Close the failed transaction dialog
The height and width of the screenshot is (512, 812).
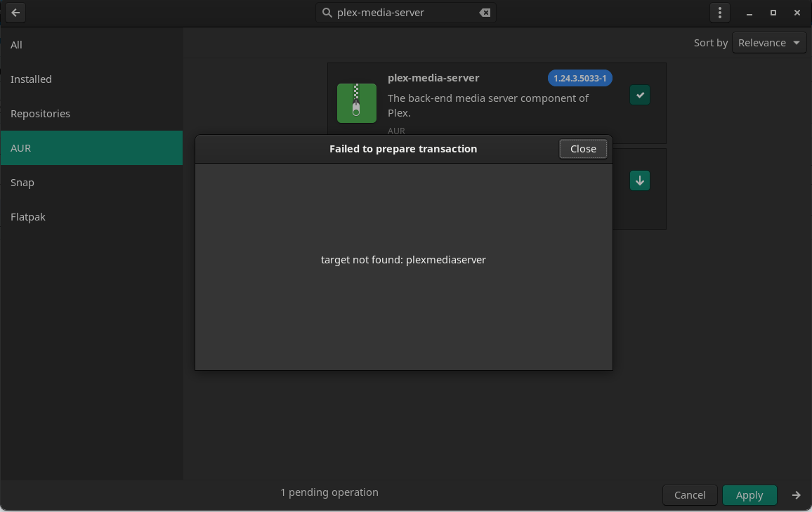(583, 149)
